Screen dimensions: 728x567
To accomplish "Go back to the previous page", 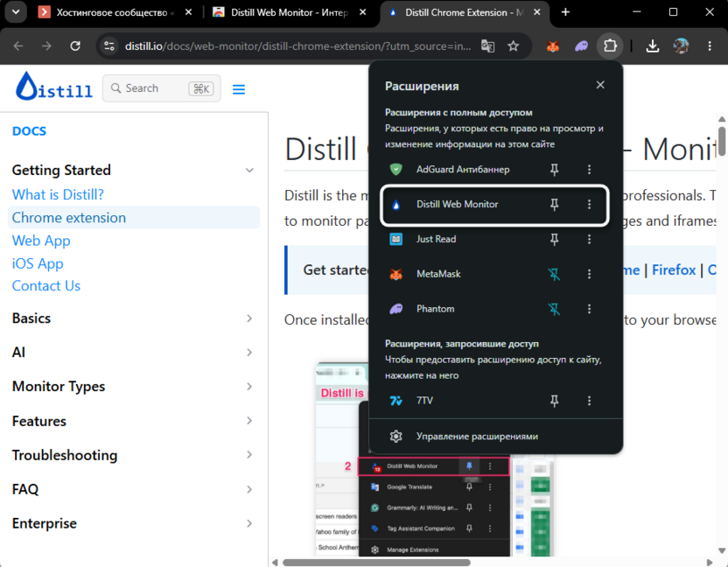I will click(x=18, y=46).
